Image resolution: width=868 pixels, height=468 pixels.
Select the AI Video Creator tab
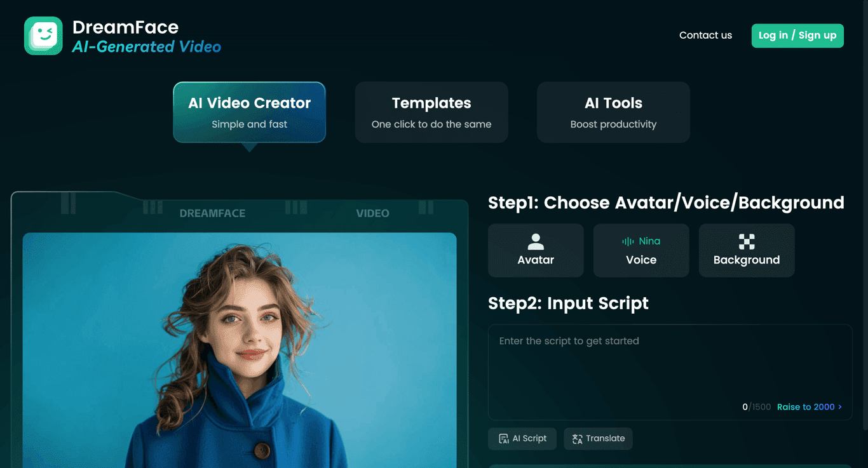(248, 112)
